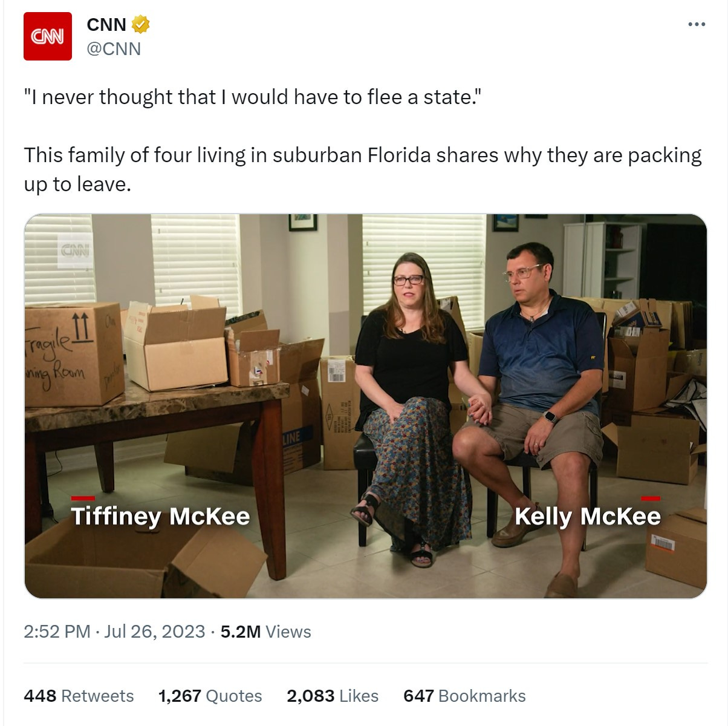Screen dimensions: 728x726
Task: Open the 1,267 Quotes list
Action: tap(210, 696)
